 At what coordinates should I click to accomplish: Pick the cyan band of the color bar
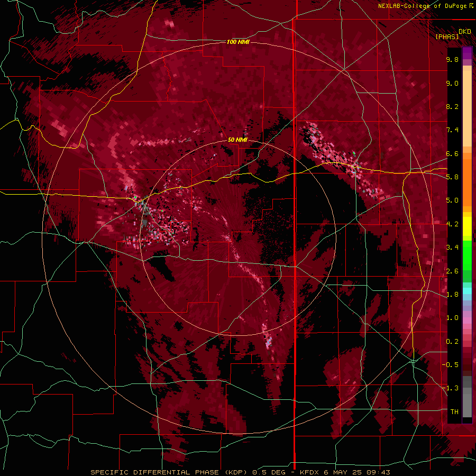(467, 291)
